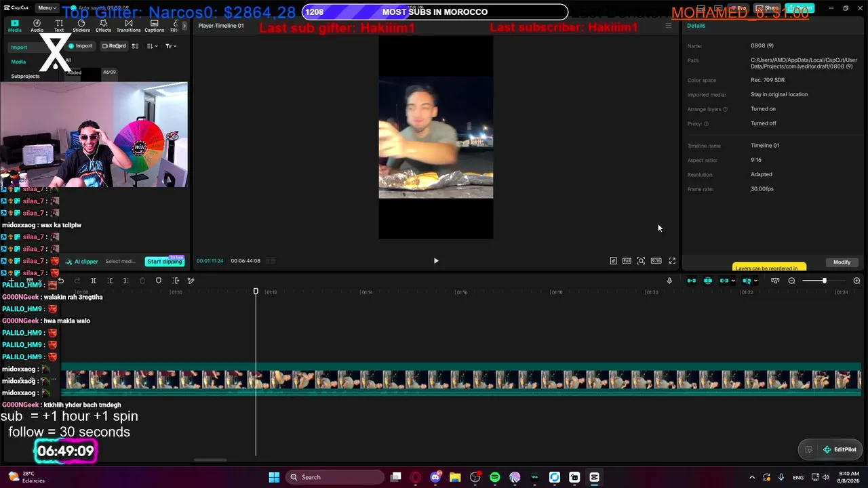Open the Audio tab

pos(37,26)
